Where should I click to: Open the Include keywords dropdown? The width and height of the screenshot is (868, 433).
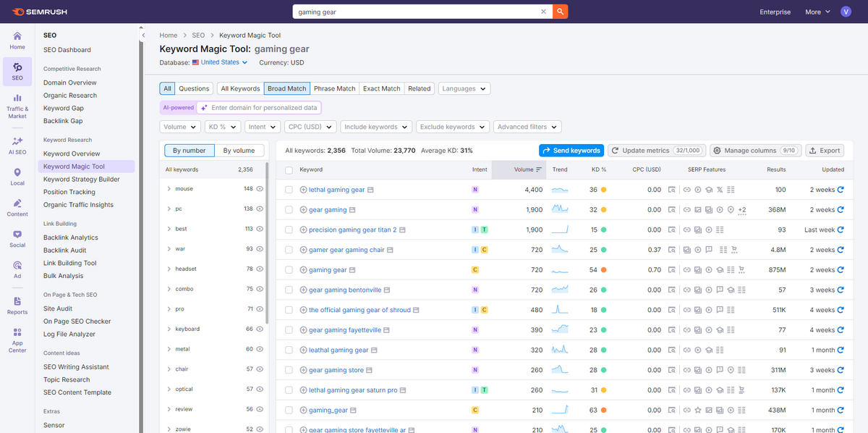click(x=376, y=127)
